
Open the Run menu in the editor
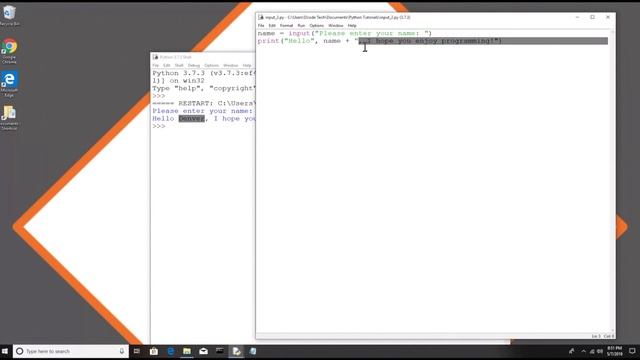[x=301, y=25]
